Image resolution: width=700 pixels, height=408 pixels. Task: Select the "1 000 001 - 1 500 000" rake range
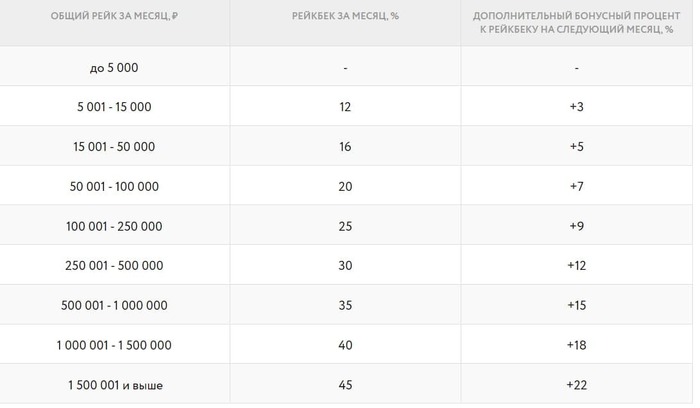pos(114,345)
